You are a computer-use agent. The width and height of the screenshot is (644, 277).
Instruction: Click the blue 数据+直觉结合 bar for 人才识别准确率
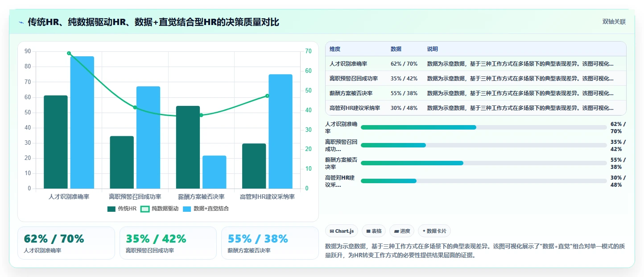tap(82, 122)
